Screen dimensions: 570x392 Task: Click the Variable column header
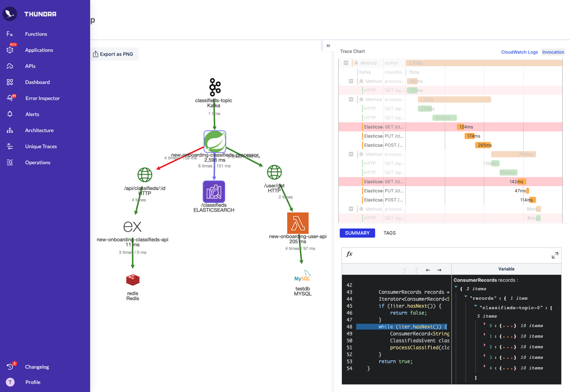506,269
